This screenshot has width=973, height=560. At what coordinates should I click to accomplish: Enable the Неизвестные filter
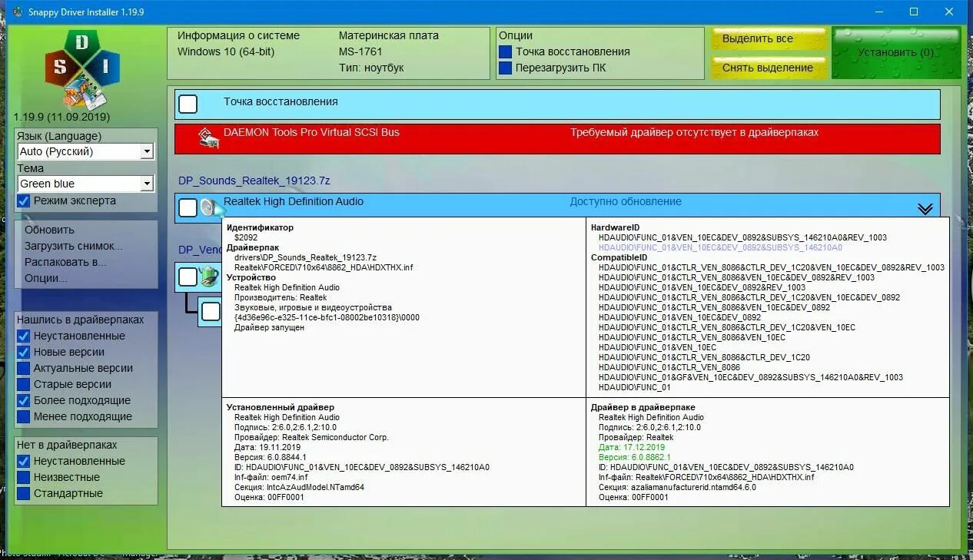point(24,477)
